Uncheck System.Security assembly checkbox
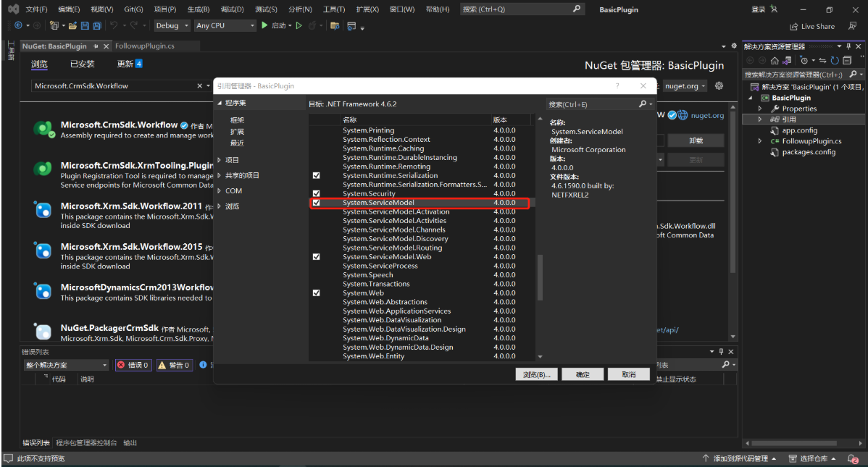The width and height of the screenshot is (868, 467). (316, 193)
